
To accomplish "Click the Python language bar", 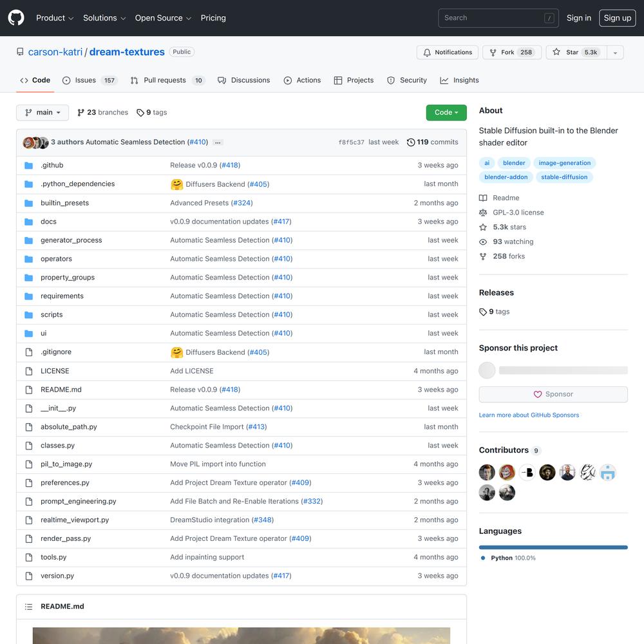I will 553,547.
